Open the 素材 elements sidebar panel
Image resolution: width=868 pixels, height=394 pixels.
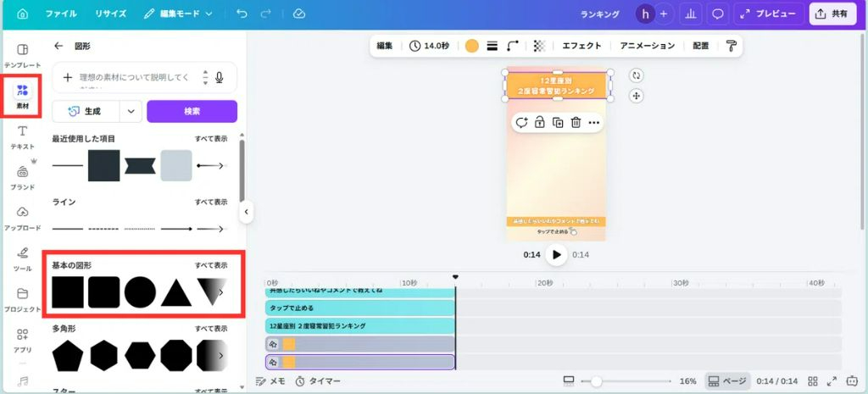[x=23, y=95]
